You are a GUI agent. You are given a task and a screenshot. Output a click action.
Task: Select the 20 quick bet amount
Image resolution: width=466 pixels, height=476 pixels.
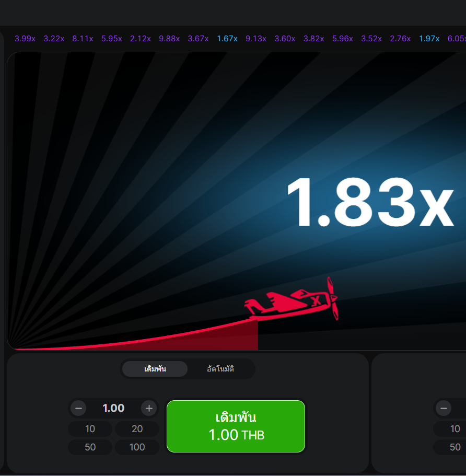[x=137, y=428]
